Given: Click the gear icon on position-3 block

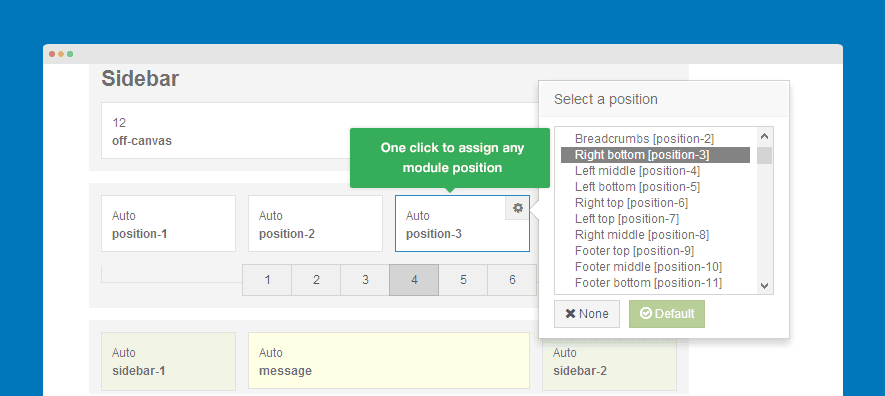Looking at the screenshot, I should click(518, 208).
